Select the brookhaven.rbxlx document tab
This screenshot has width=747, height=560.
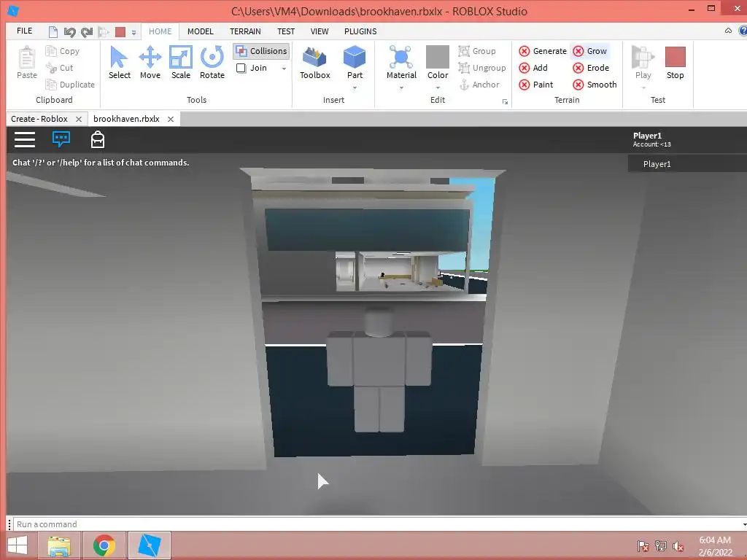pyautogui.click(x=126, y=119)
